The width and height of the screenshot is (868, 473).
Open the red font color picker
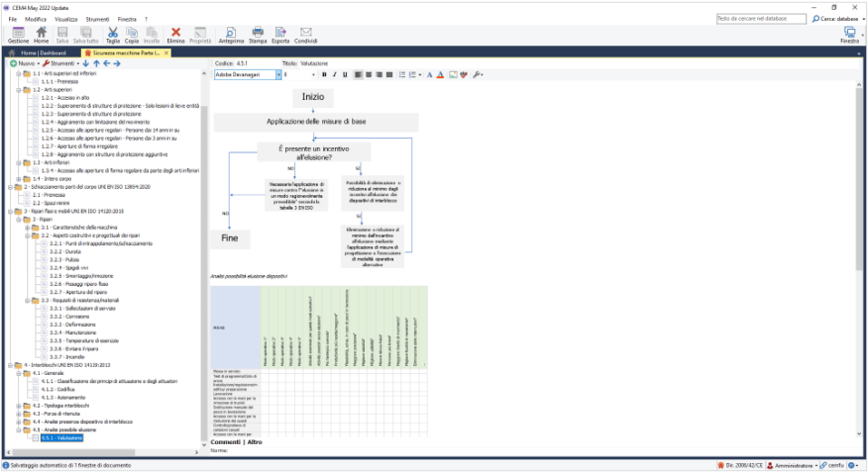(440, 74)
